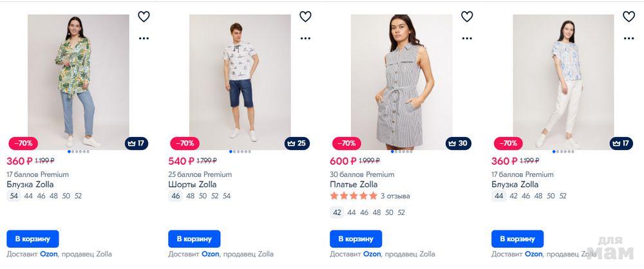Open more options on blue floral blouse
Viewport: 644px width, 269px height.
(629, 38)
